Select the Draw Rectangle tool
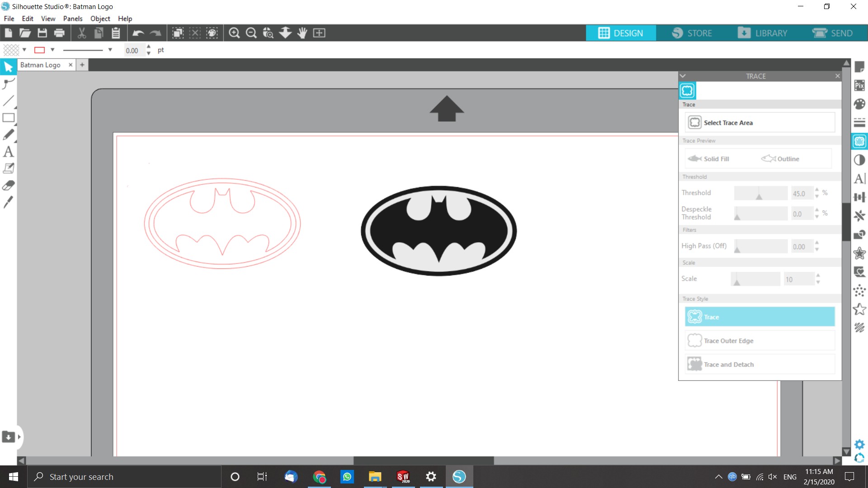868x488 pixels. click(x=8, y=118)
